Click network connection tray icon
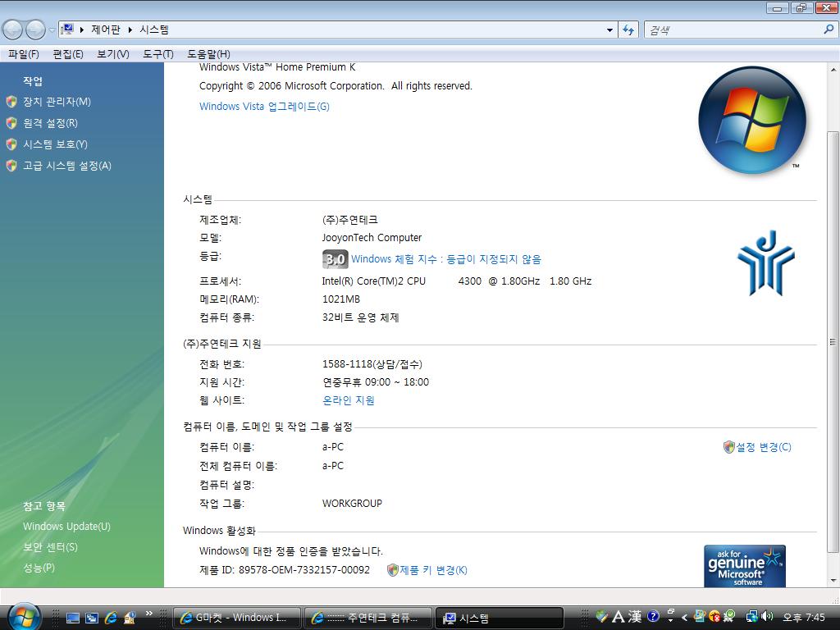 (x=751, y=617)
